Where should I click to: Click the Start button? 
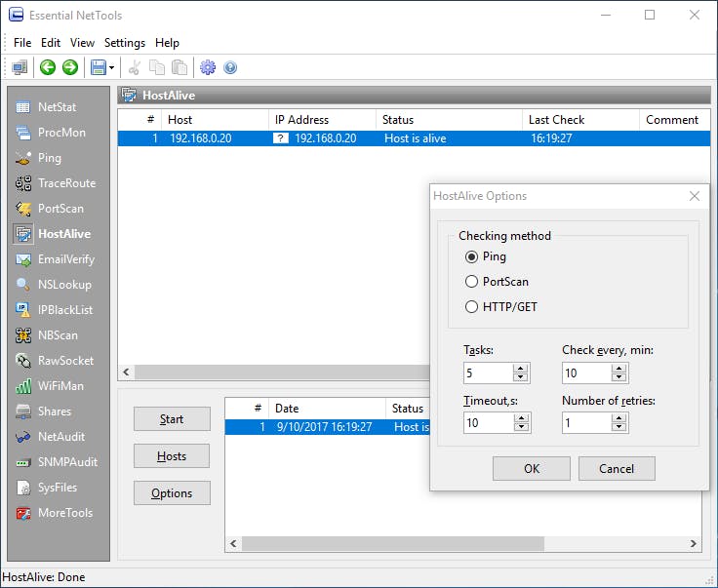click(x=172, y=419)
